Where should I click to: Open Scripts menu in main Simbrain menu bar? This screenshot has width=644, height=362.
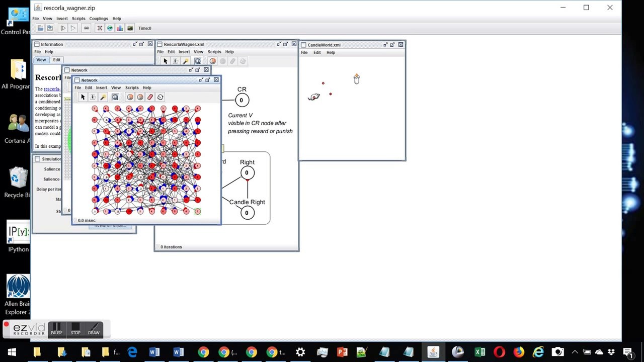(78, 19)
